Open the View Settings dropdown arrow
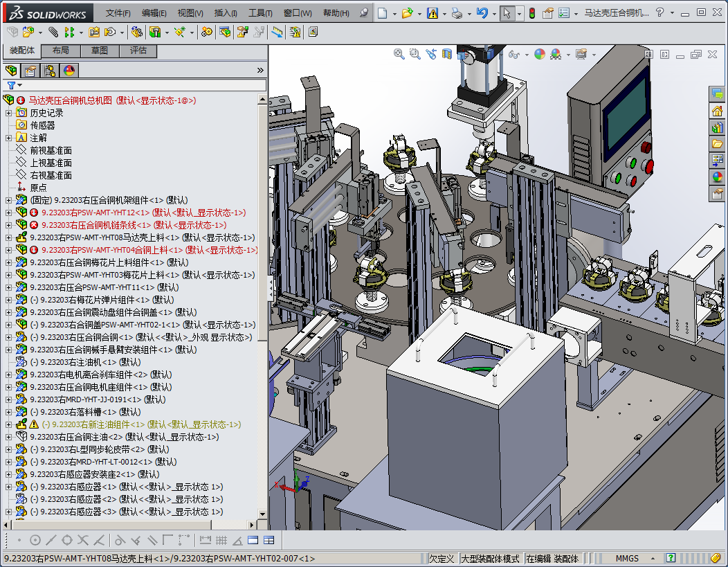The image size is (728, 567). click(594, 55)
